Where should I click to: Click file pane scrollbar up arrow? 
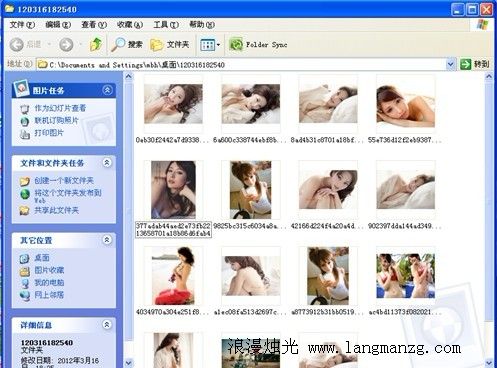pos(489,77)
